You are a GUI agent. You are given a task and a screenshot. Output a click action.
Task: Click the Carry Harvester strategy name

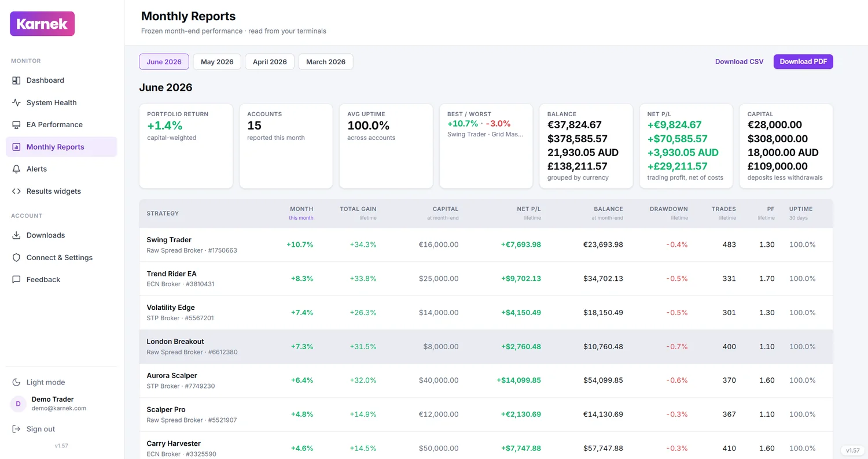pos(174,443)
